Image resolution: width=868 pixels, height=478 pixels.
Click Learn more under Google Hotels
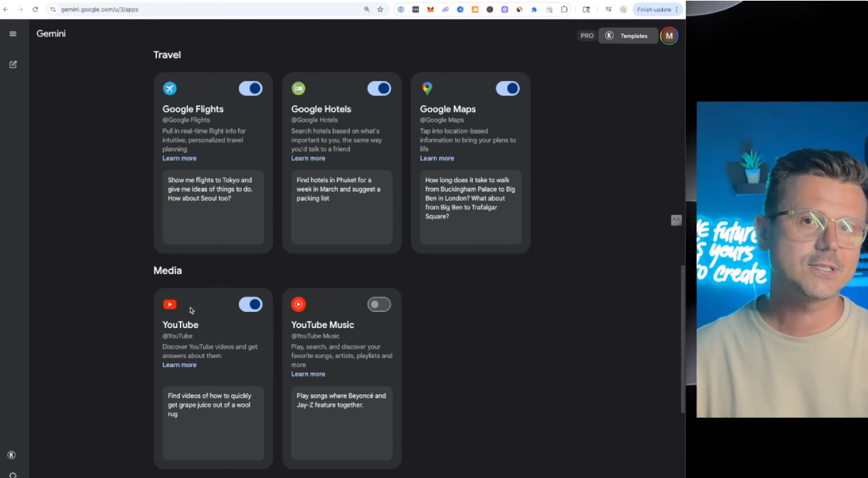(307, 158)
